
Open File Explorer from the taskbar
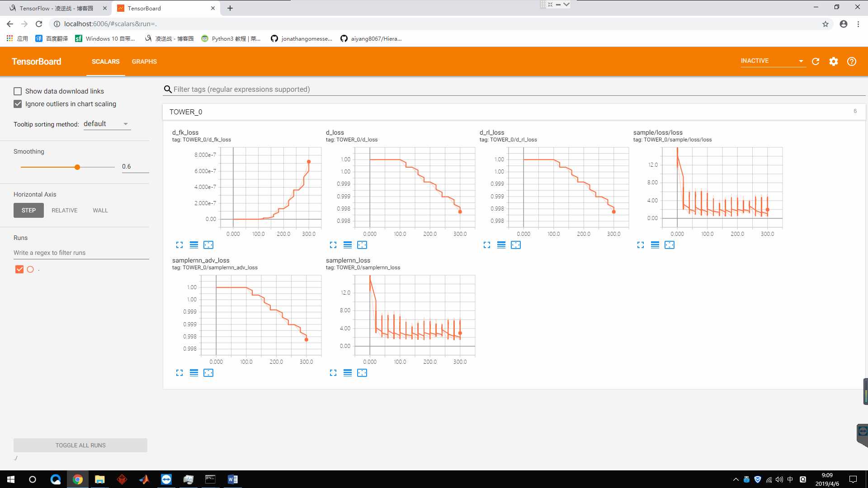click(99, 479)
